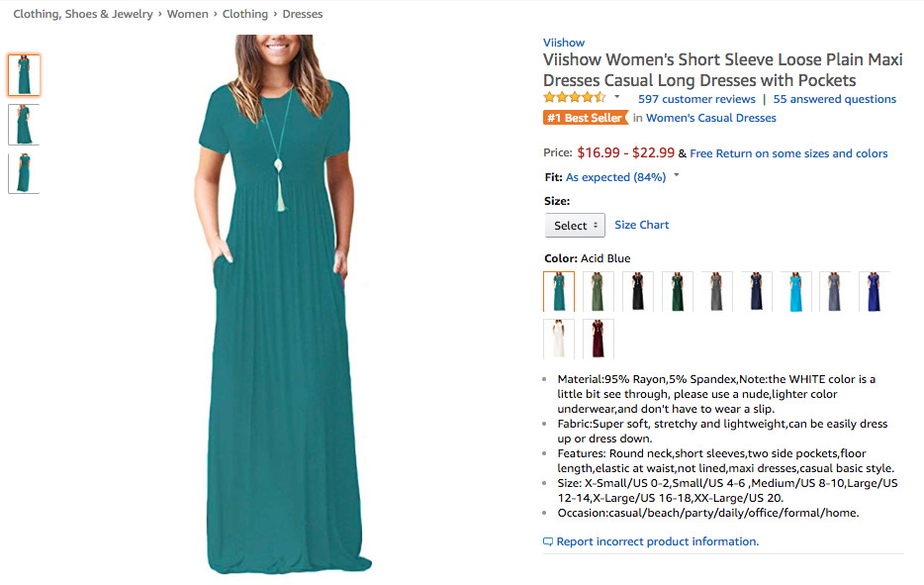The image size is (924, 585).
Task: Open the Size Chart link
Action: [642, 225]
